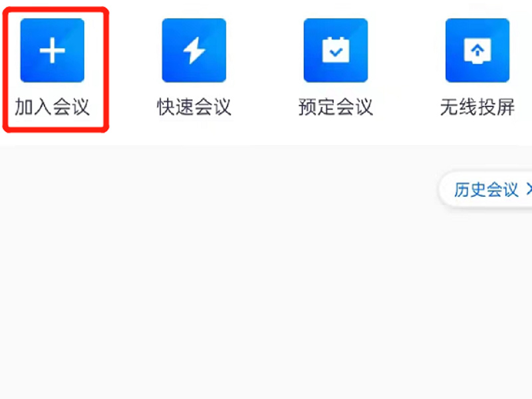Click the white calendar glyph with checkmark

336,50
